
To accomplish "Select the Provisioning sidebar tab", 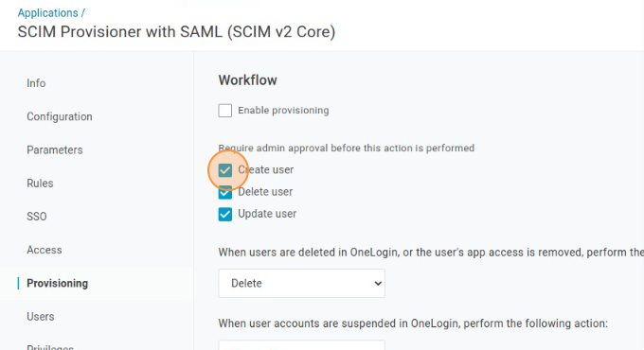I will (x=57, y=283).
